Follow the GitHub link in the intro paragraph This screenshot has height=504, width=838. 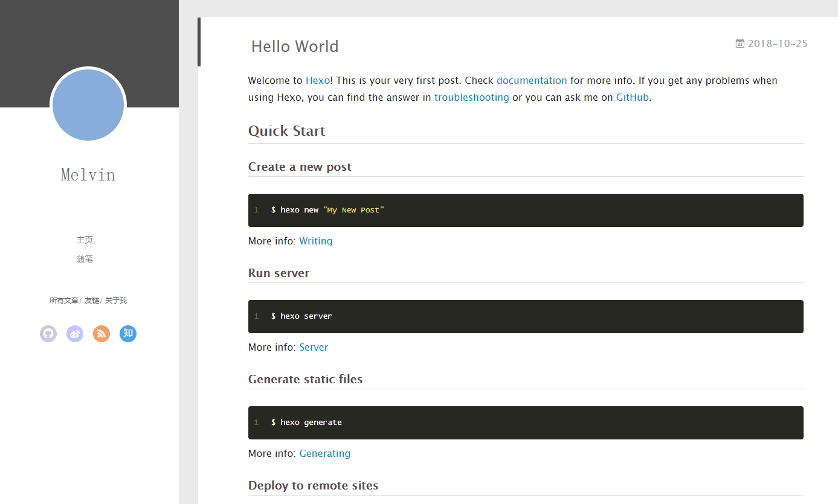[633, 97]
